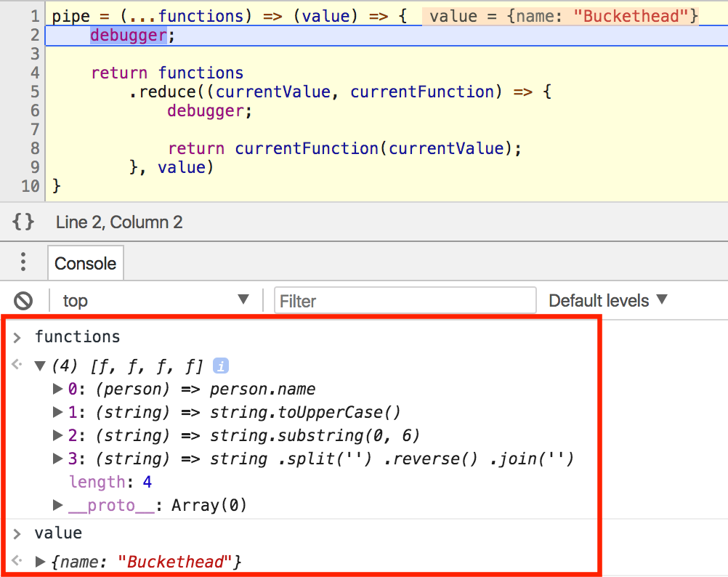
Task: Click inside the Filter input field
Action: pos(405,300)
